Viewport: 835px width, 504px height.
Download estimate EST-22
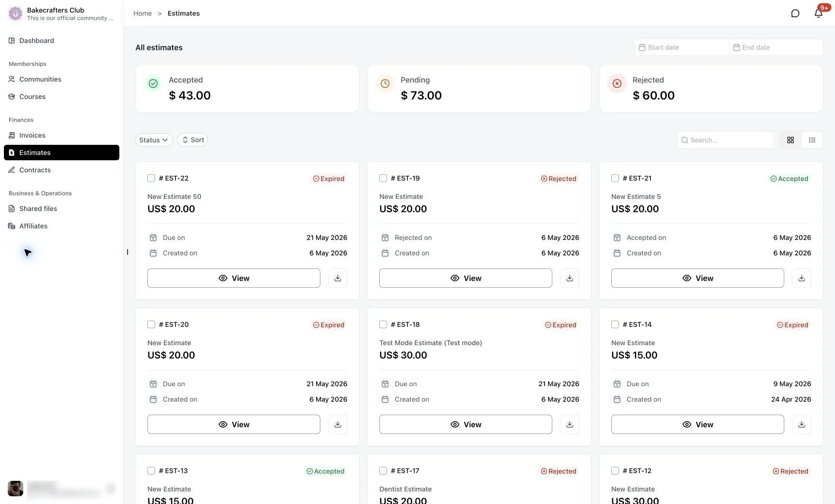(x=338, y=278)
